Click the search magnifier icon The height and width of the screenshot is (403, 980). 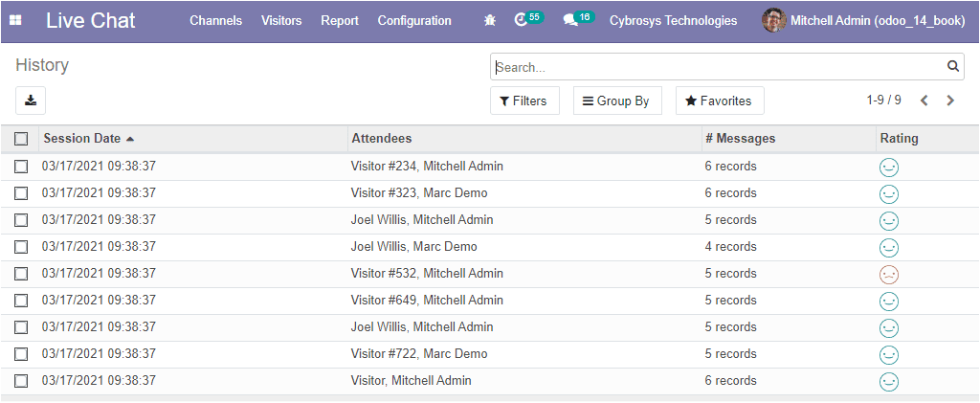(952, 66)
